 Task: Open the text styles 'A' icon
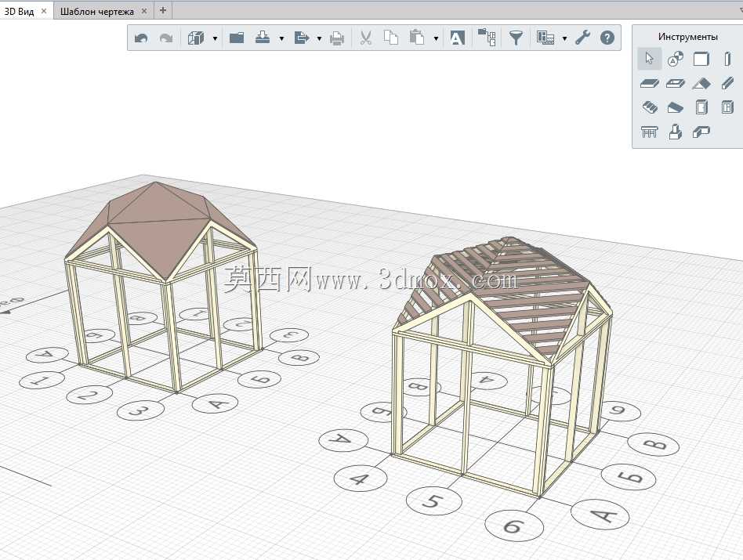coord(457,38)
